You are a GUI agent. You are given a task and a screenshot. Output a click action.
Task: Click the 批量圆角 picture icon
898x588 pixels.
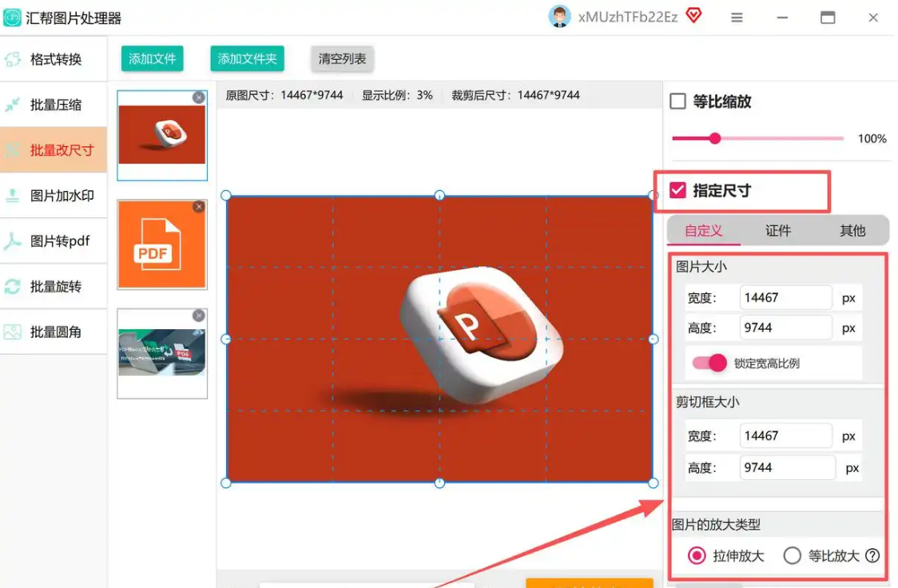[13, 332]
